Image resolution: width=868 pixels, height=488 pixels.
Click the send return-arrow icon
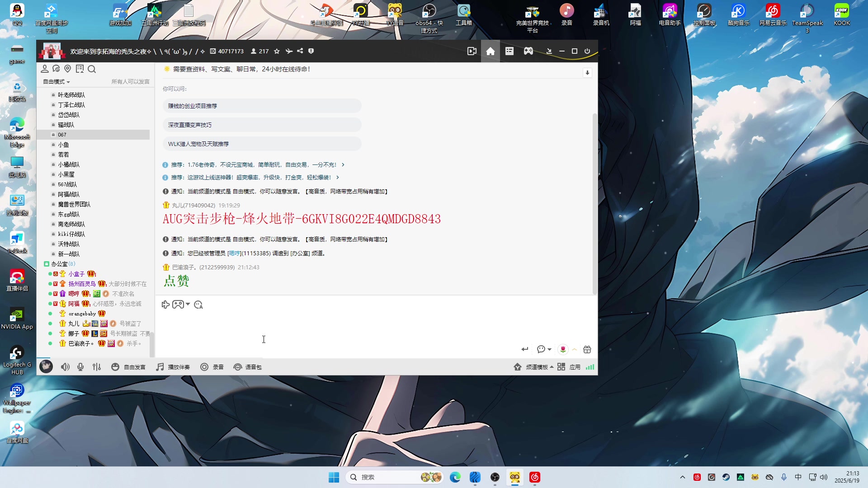[x=524, y=349]
